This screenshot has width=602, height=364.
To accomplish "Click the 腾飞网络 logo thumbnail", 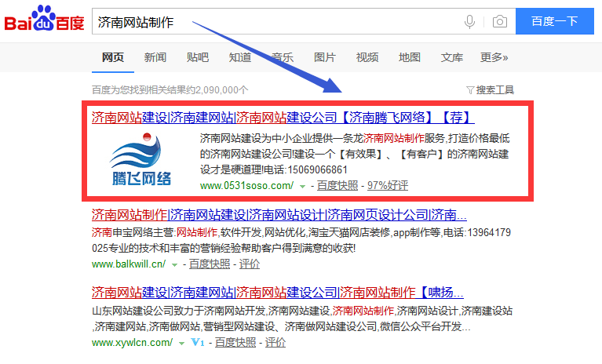I will tap(141, 159).
